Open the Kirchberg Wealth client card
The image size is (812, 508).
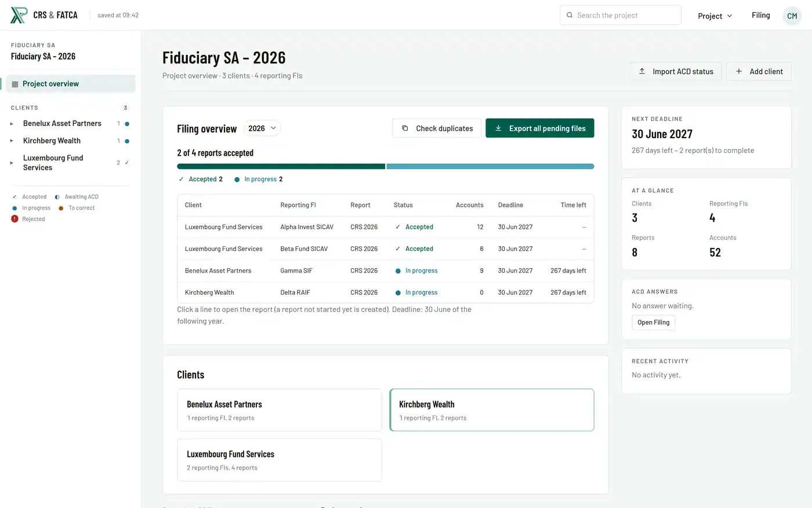(x=492, y=410)
